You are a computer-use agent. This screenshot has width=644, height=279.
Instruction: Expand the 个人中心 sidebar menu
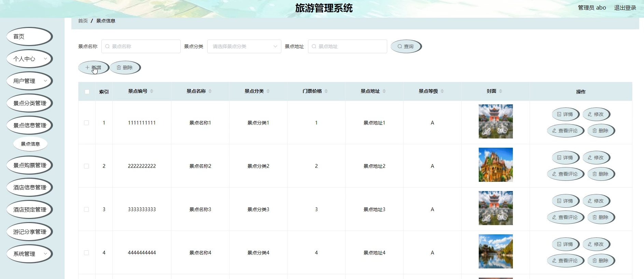[29, 59]
